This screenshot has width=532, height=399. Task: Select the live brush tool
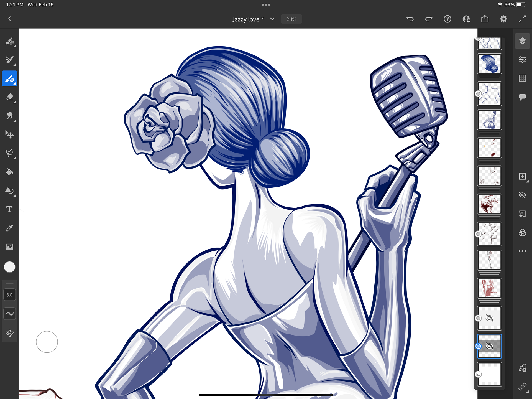click(x=9, y=60)
